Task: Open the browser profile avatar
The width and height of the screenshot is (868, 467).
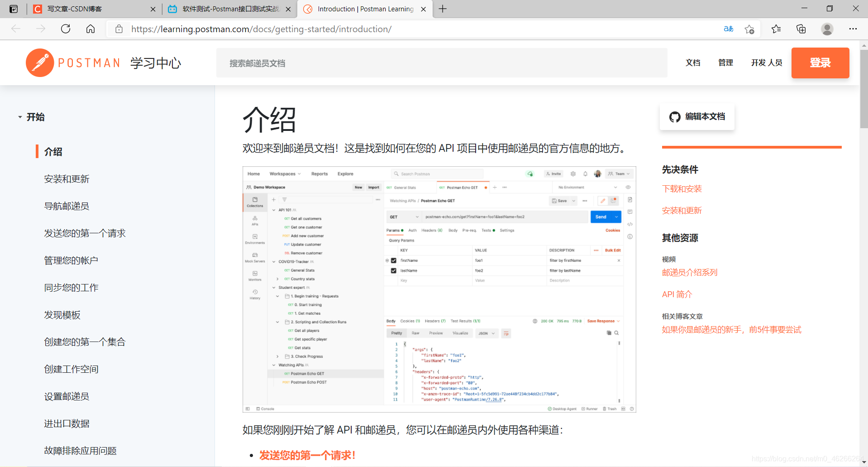Action: tap(827, 29)
